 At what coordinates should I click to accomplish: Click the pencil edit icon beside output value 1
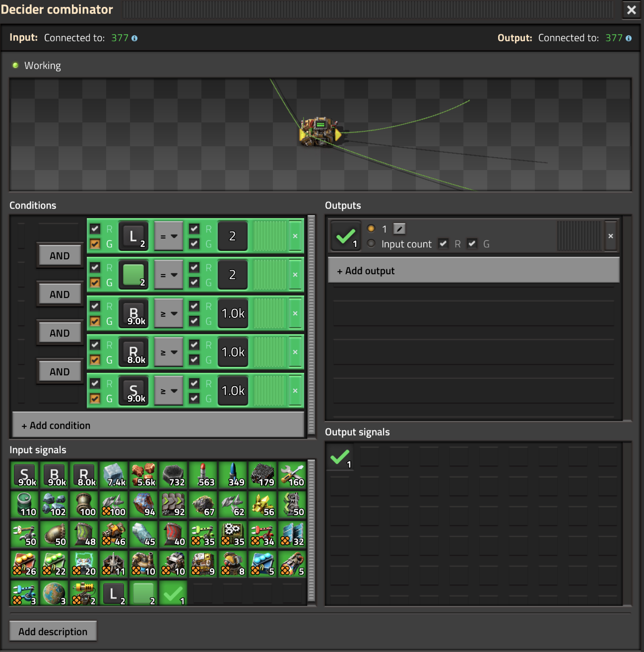tap(399, 229)
